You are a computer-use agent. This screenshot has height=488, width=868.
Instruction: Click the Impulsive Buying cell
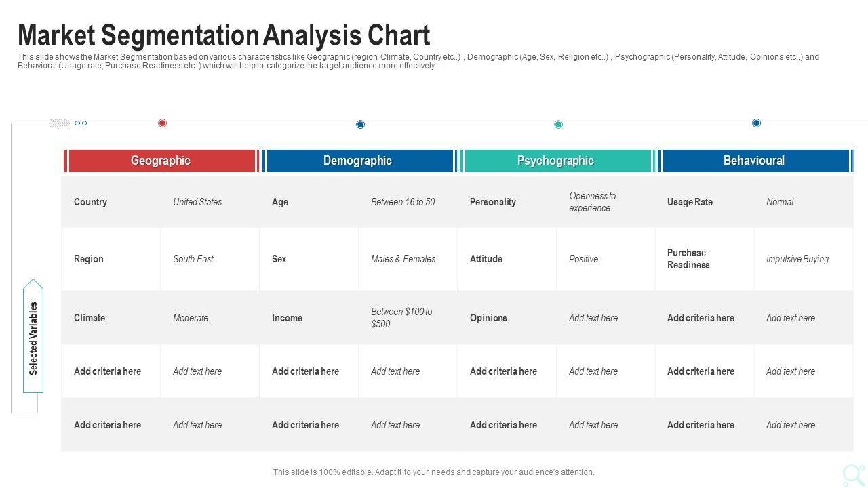797,259
